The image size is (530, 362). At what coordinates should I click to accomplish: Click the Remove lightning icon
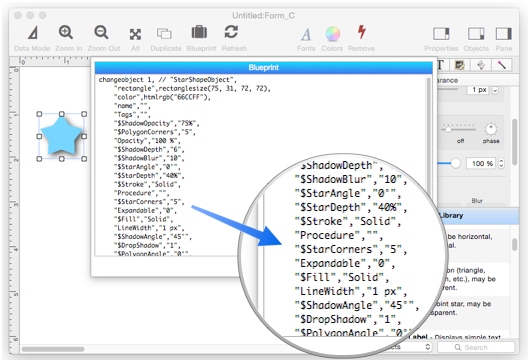(x=362, y=32)
